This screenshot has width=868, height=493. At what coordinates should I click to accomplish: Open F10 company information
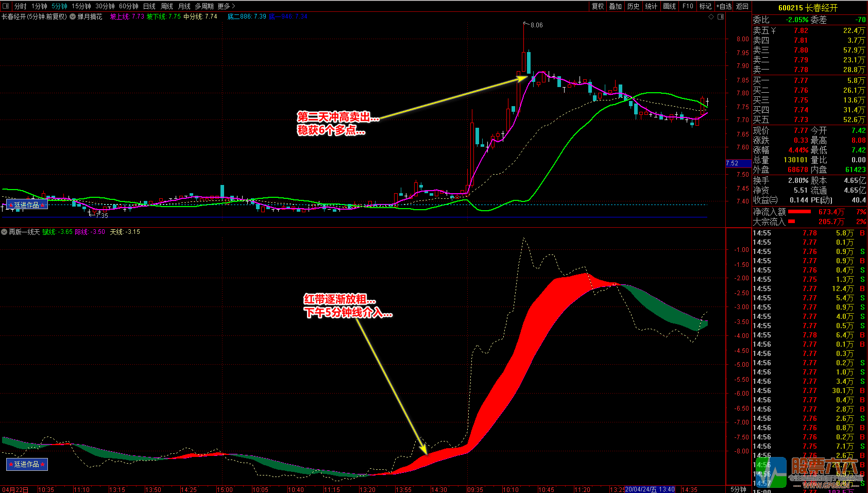tap(688, 6)
